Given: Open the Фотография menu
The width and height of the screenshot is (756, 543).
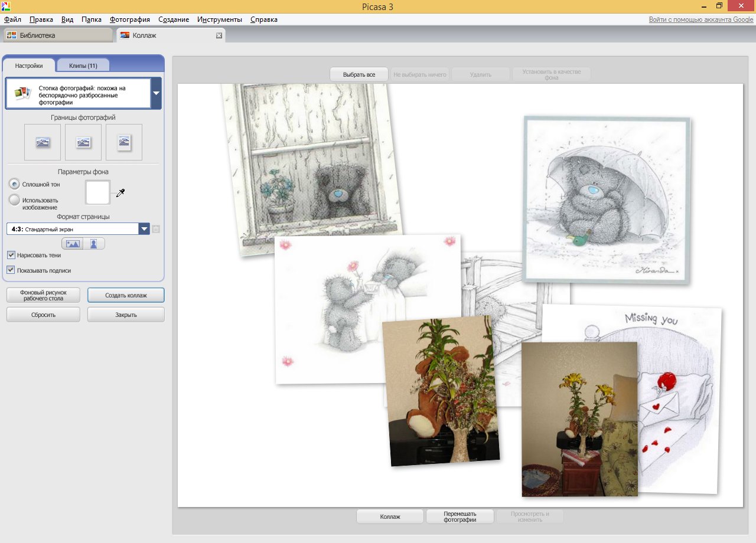Looking at the screenshot, I should click(x=130, y=19).
